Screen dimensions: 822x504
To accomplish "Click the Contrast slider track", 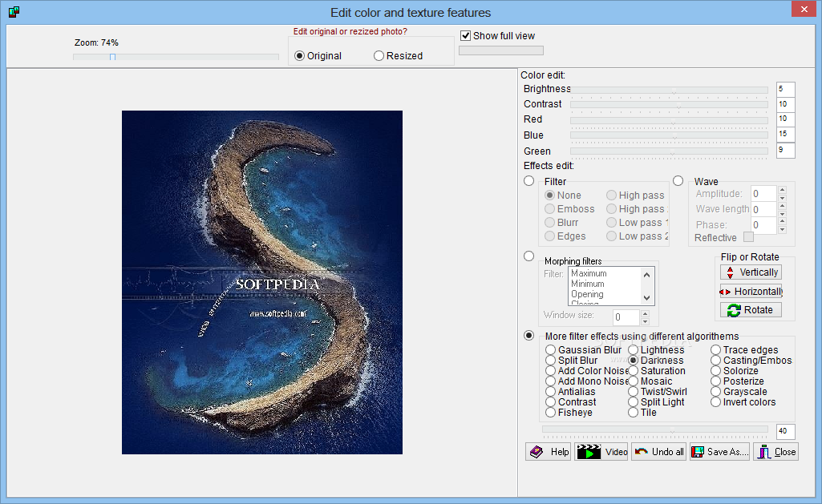I will (669, 105).
